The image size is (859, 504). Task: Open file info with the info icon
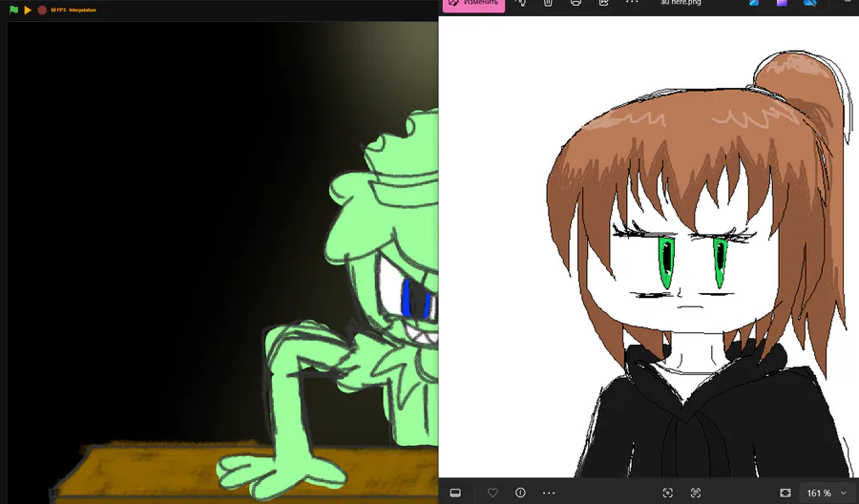520,493
